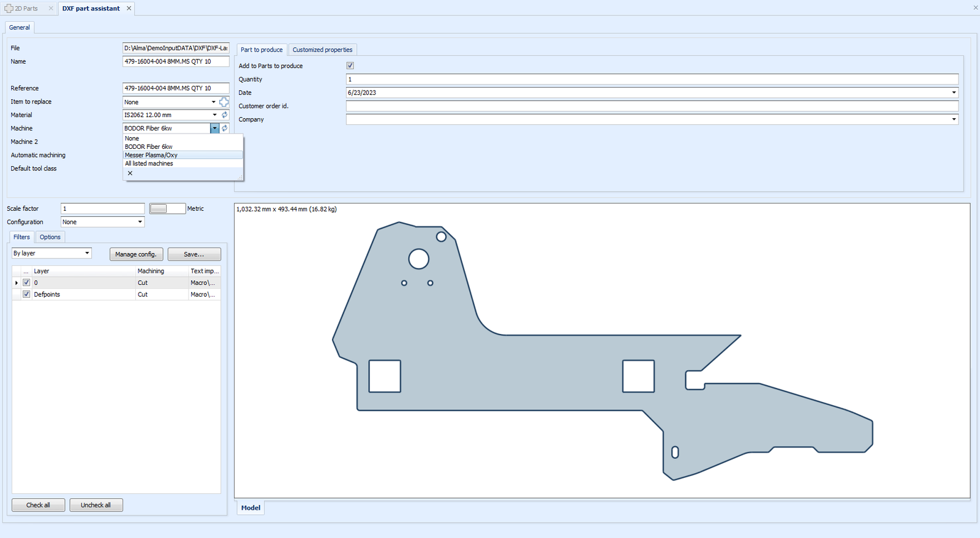Image resolution: width=980 pixels, height=538 pixels.
Task: Click the refresh icon next to Material
Action: click(x=225, y=115)
